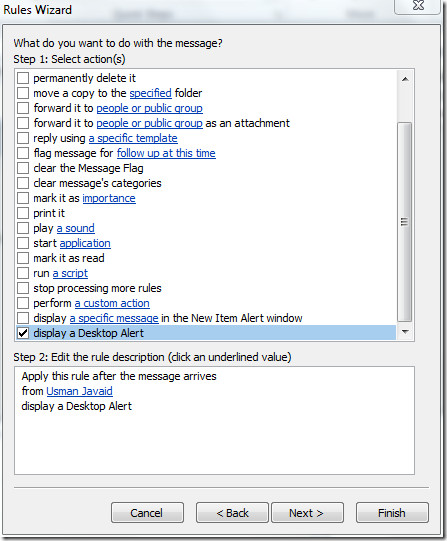Click 'people or public group' link in attachment row

click(149, 123)
